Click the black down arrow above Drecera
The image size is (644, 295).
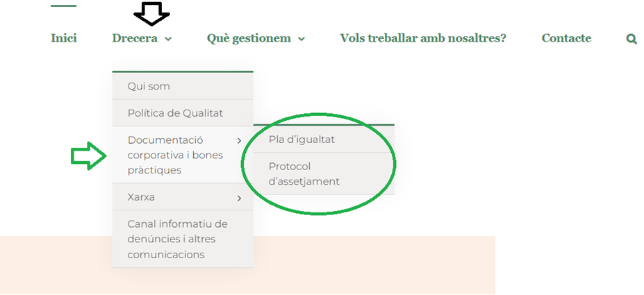(x=151, y=14)
